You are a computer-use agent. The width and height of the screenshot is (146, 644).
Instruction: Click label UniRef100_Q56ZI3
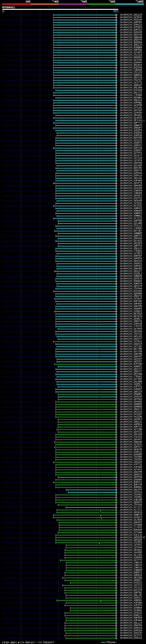(131, 409)
